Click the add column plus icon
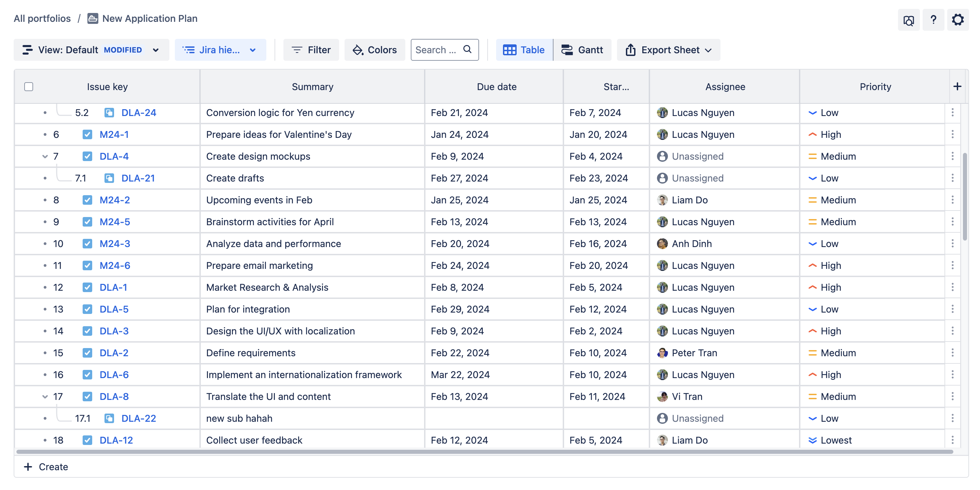Viewport: 980px width, 490px height. pos(957,87)
